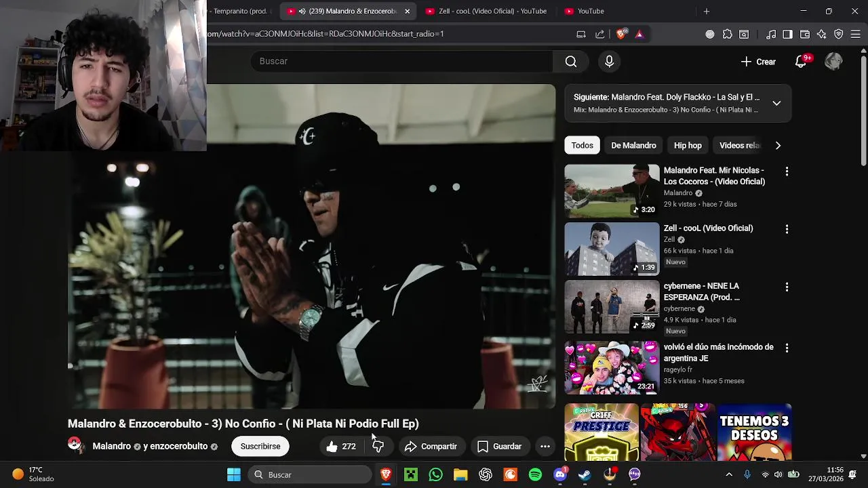Open the Leo AI sparkle icon

822,34
